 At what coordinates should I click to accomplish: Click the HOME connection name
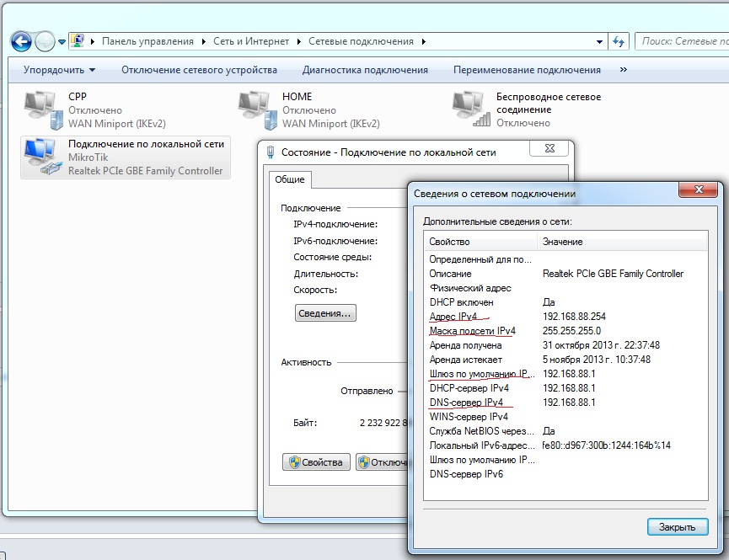(x=297, y=97)
